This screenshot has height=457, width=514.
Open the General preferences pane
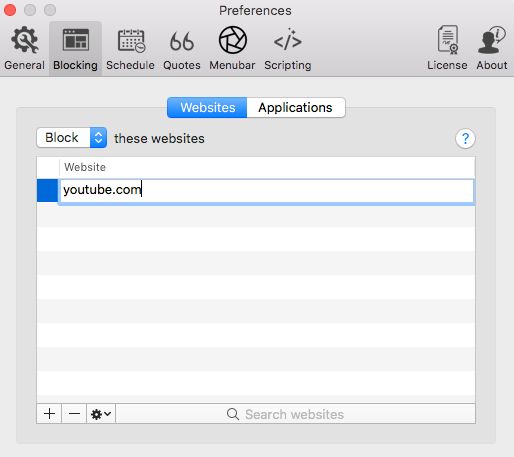click(x=24, y=49)
